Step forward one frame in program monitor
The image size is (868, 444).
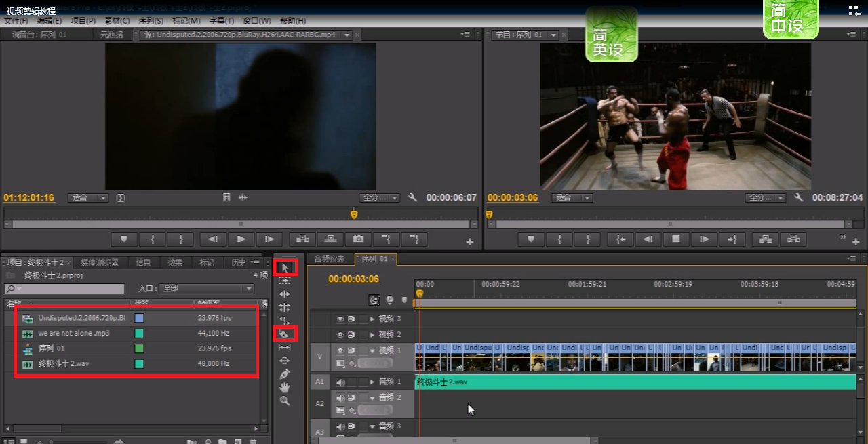click(x=705, y=239)
